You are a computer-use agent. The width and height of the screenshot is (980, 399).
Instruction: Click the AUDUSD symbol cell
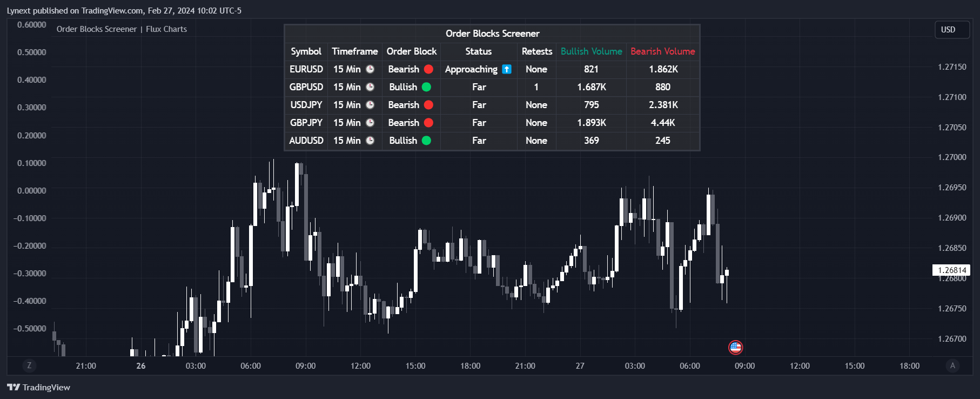(x=306, y=141)
